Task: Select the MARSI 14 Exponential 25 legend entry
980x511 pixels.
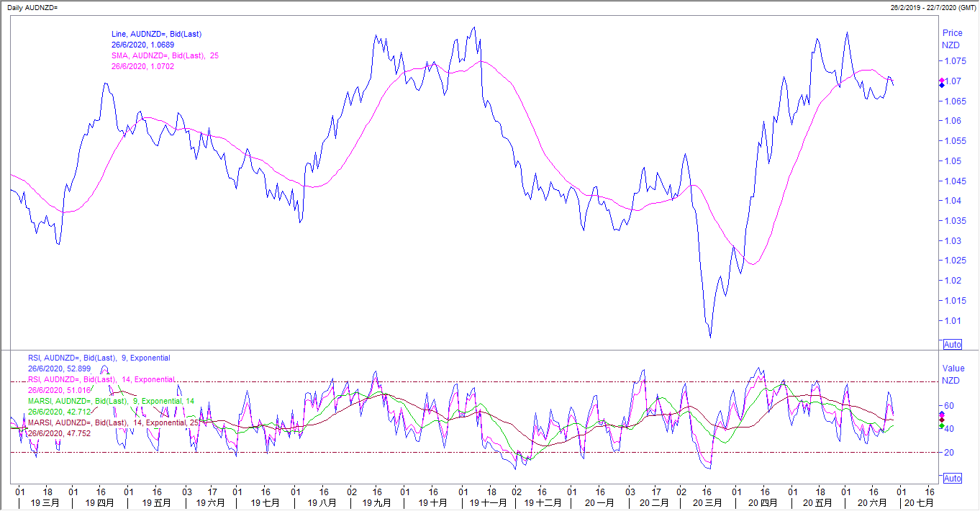Action: [114, 422]
